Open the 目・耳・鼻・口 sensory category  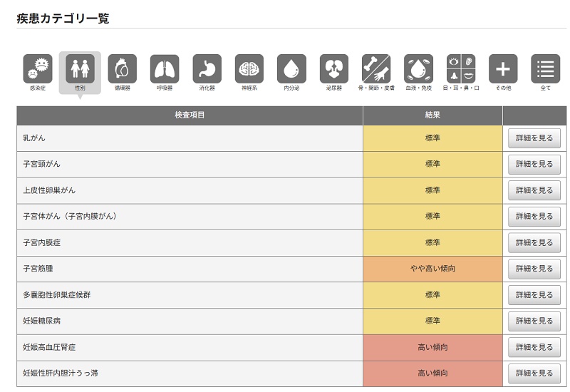461,69
